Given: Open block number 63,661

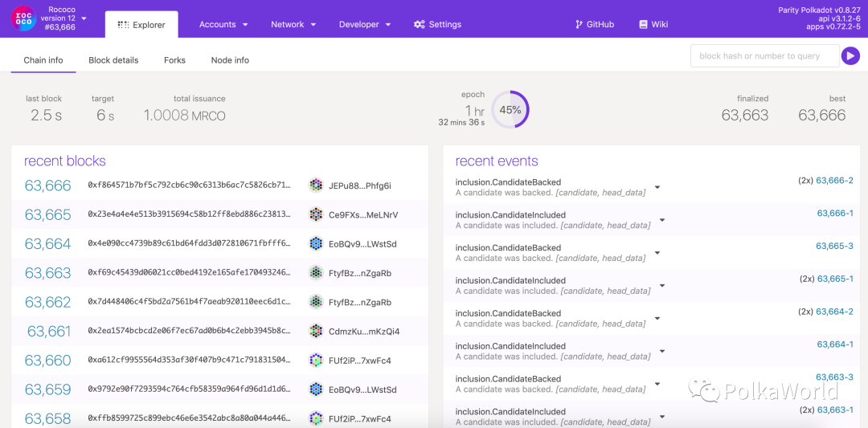Looking at the screenshot, I should tap(49, 331).
